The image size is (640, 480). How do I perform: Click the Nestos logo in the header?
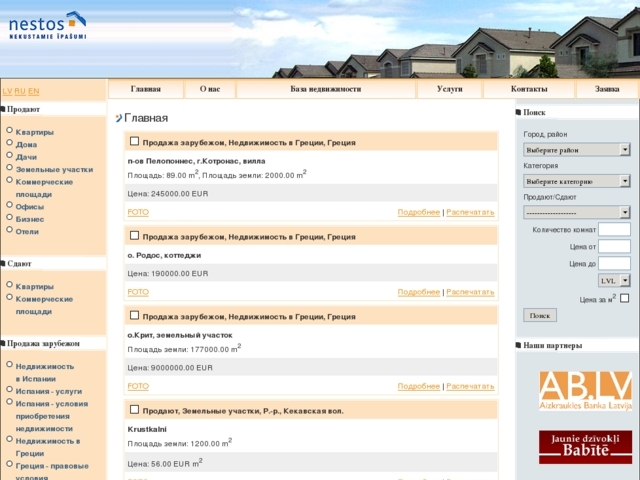click(48, 25)
